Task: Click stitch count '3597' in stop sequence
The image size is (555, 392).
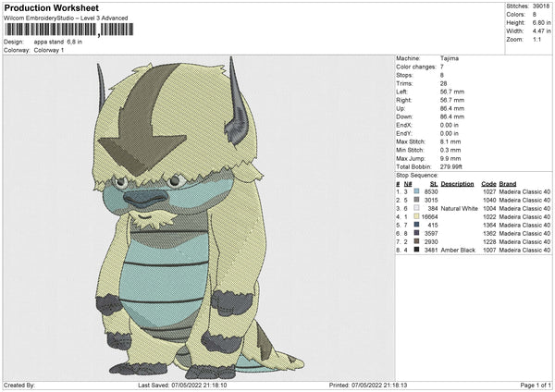Action: pyautogui.click(x=431, y=234)
